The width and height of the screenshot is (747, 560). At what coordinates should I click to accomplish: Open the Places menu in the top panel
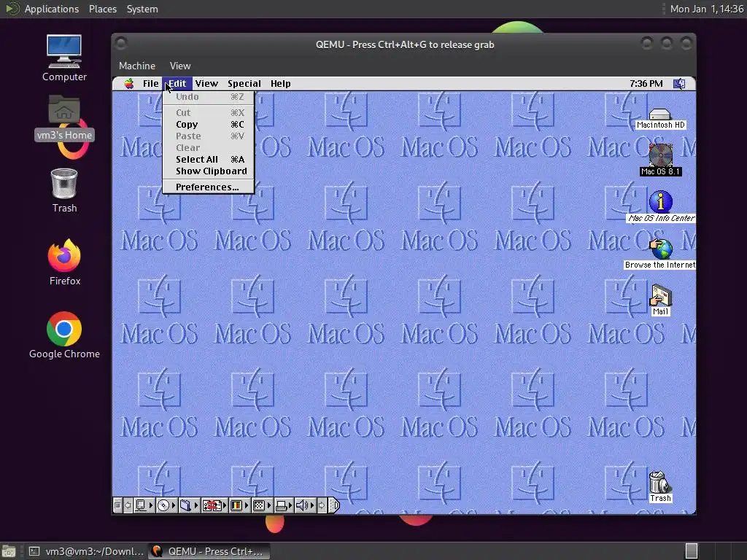pyautogui.click(x=102, y=9)
